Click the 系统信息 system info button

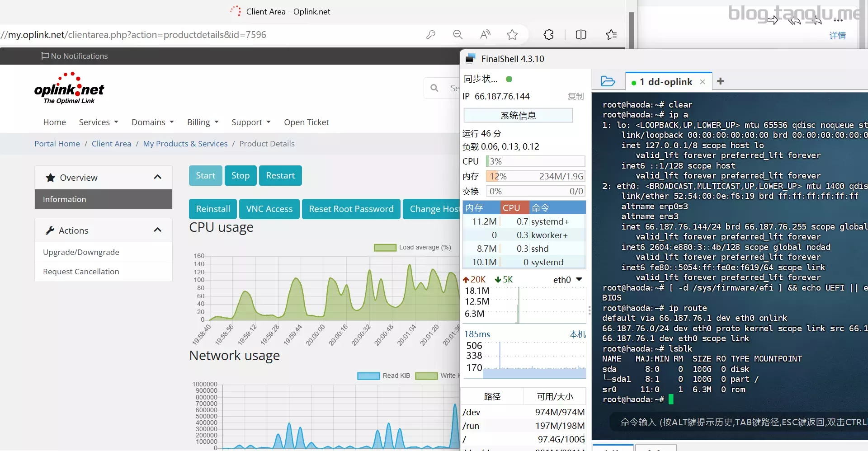tap(518, 116)
